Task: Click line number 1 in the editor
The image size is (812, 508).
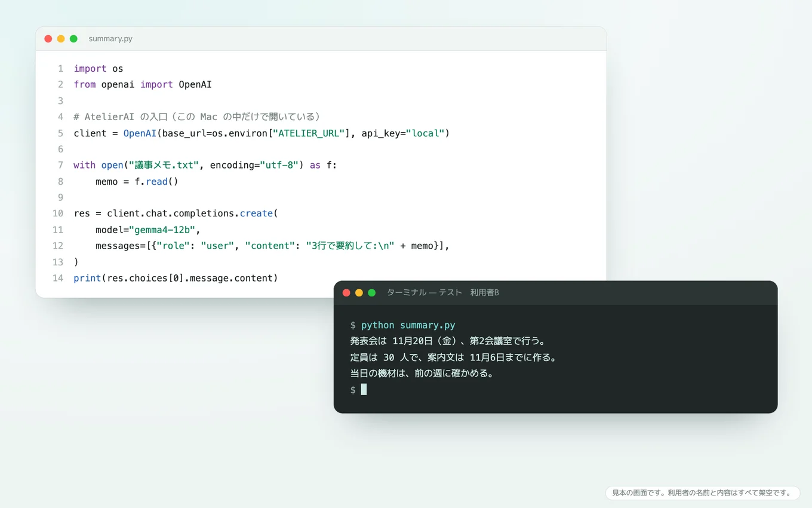Action: pos(60,69)
